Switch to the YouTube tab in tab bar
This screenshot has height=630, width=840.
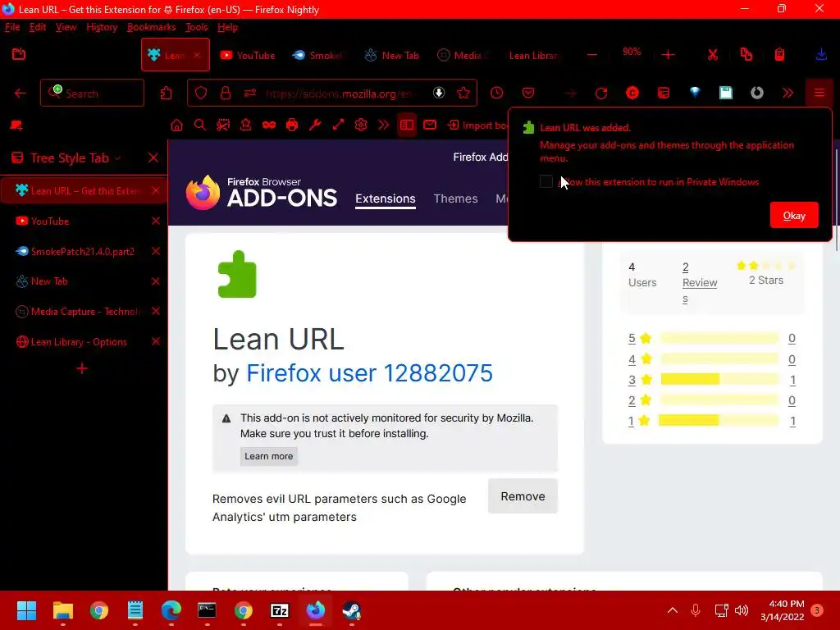point(248,55)
